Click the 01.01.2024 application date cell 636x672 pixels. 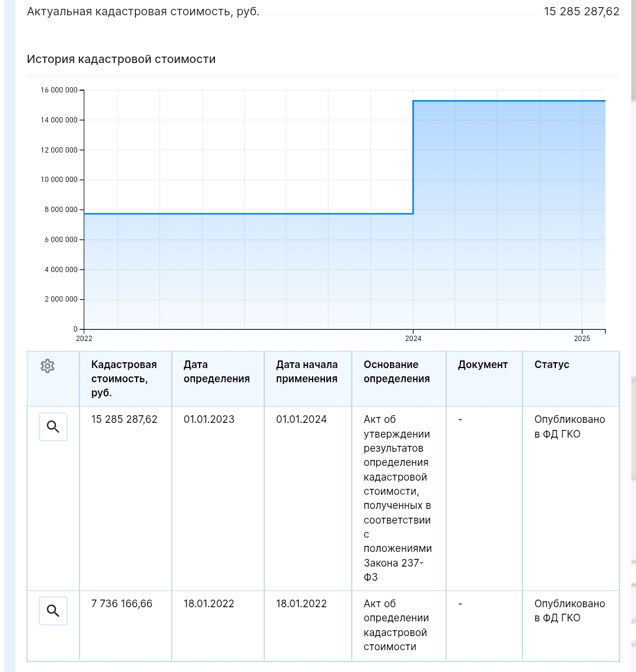click(x=302, y=419)
